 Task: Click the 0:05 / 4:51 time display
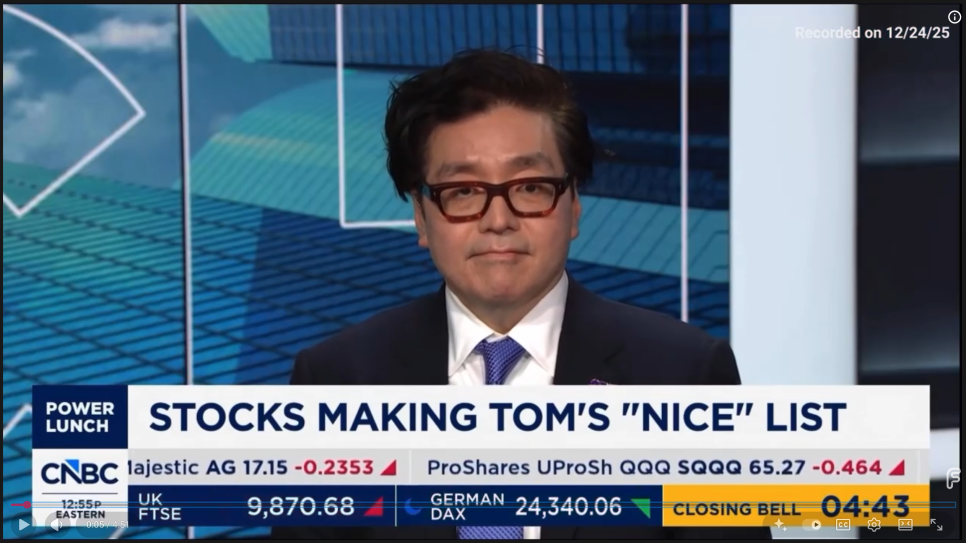point(107,525)
